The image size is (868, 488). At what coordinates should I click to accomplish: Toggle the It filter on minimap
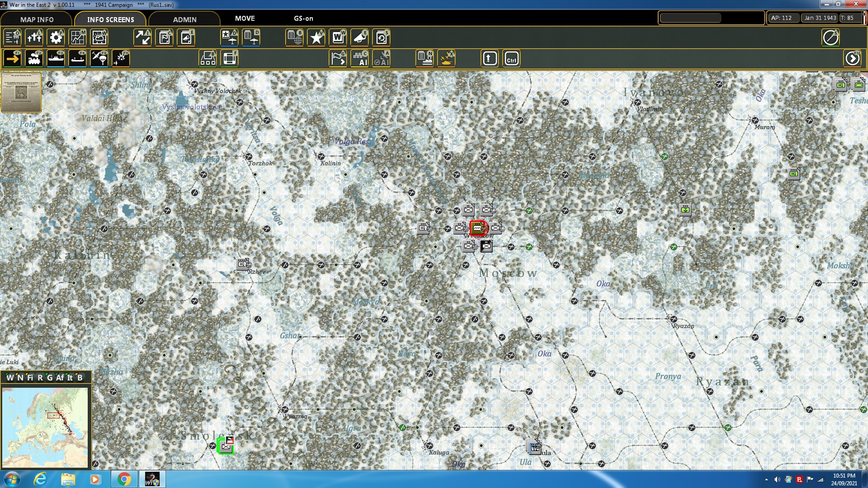click(x=70, y=378)
